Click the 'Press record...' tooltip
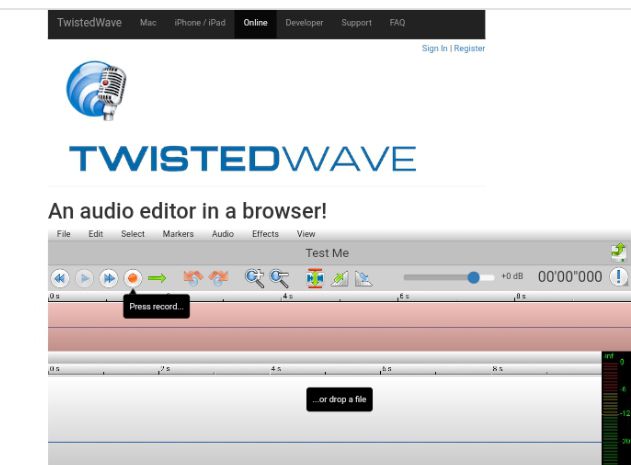Image resolution: width=631 pixels, height=465 pixels. (156, 306)
